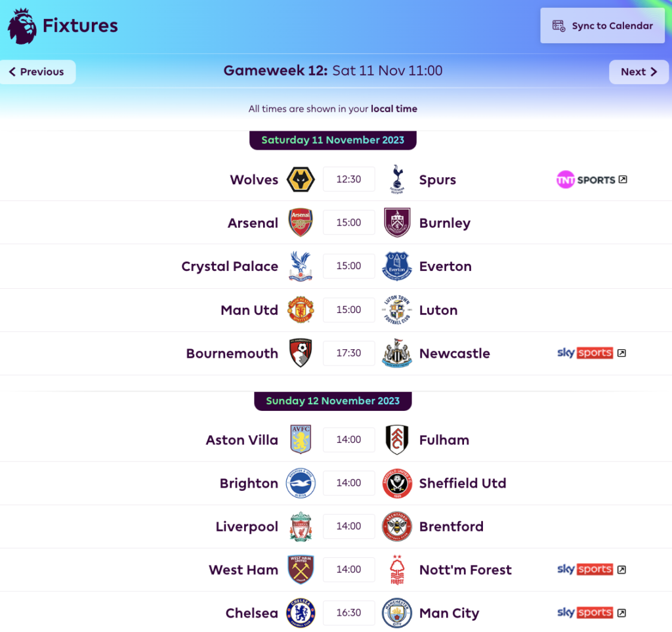Open TNT Sports broadcast link for Wolves match
Viewport: 672px width, 632px height.
click(590, 179)
